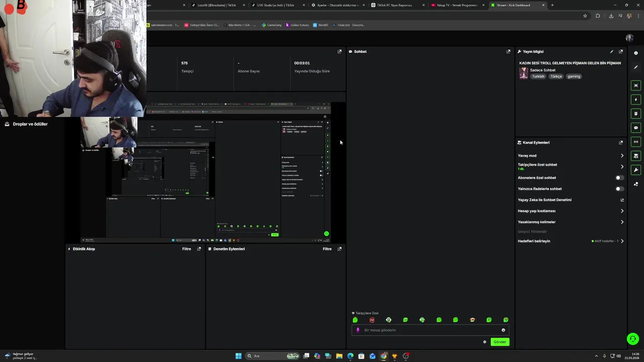
Task: Toggle the camera preview icon in sidebar
Action: [x=636, y=156]
